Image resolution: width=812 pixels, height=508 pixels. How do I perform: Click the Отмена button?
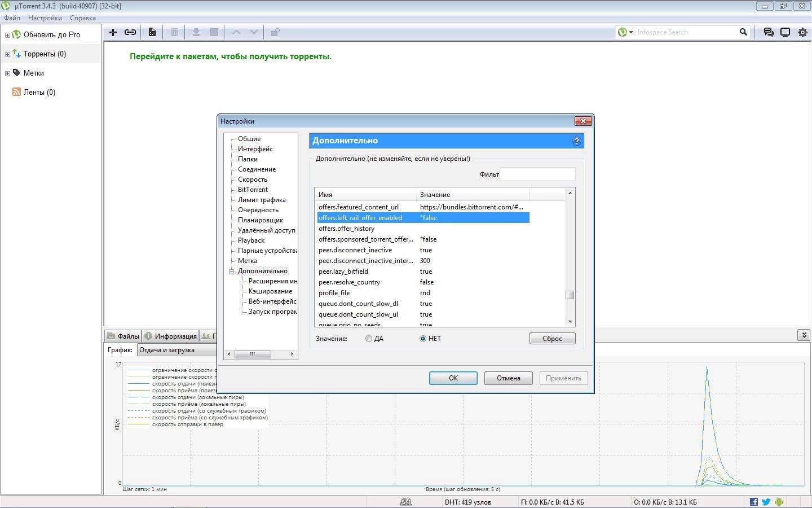click(508, 378)
